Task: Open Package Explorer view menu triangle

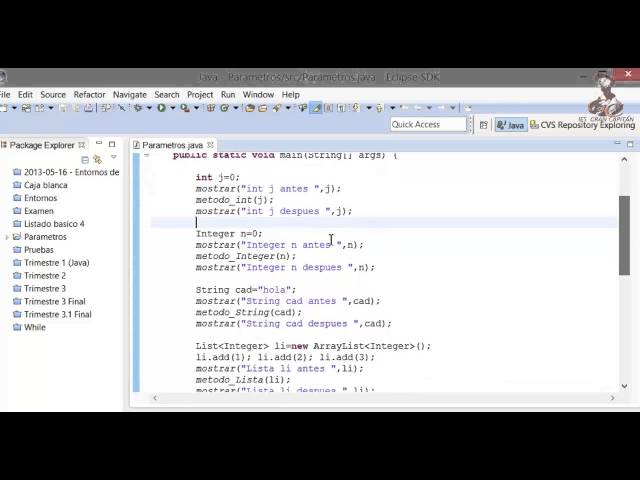Action: [113, 157]
